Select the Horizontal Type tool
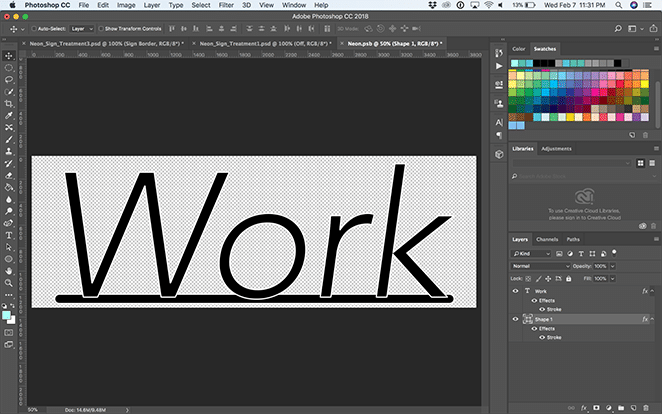The height and width of the screenshot is (414, 662). click(x=9, y=235)
